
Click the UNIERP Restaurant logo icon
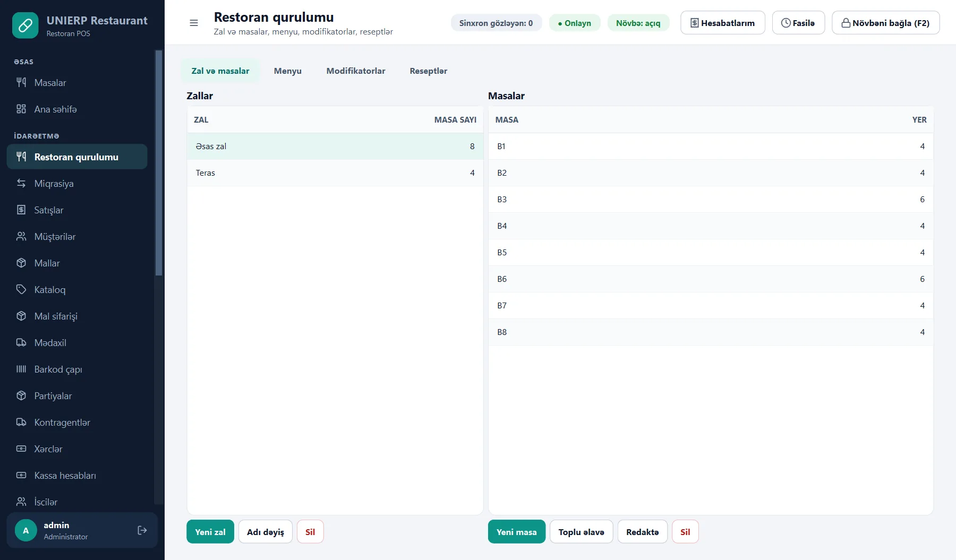click(25, 25)
